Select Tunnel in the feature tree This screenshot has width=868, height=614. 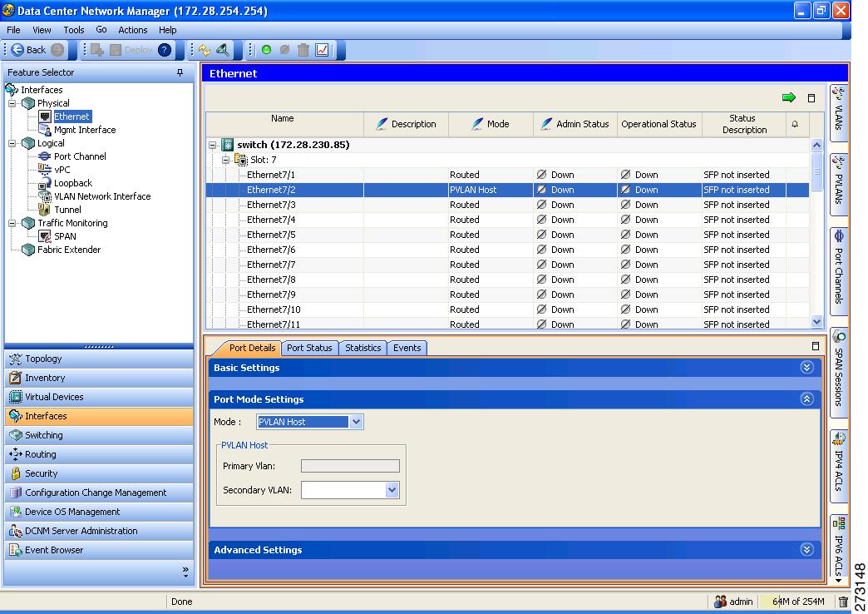[67, 210]
